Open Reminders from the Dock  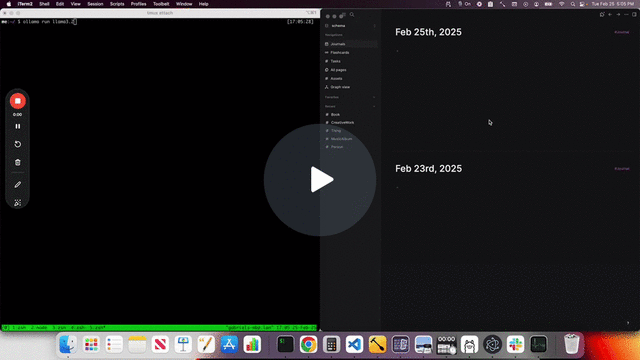114,344
